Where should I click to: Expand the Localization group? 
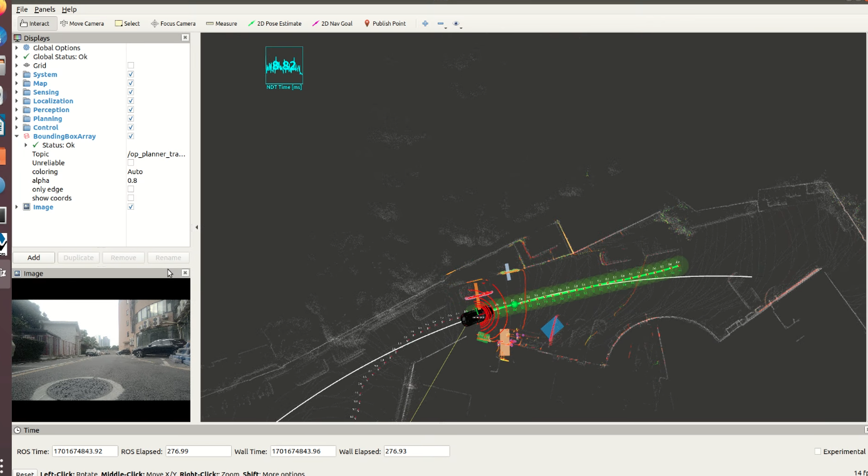(17, 101)
